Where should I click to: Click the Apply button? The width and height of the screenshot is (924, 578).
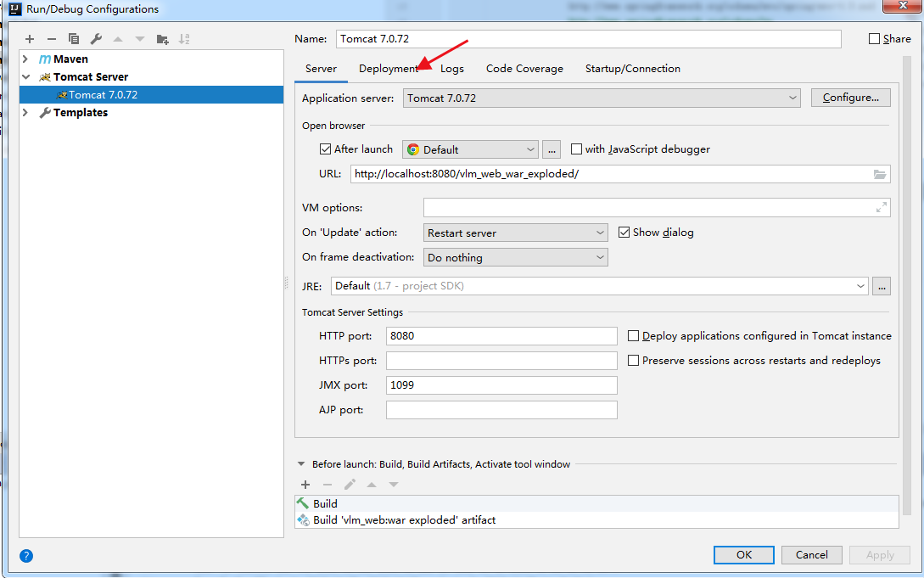point(880,555)
